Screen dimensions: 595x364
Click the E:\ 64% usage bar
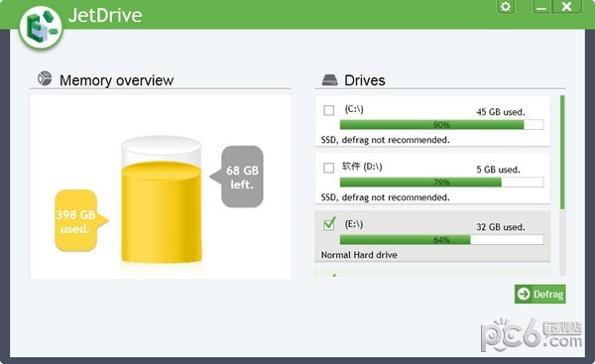click(x=441, y=239)
